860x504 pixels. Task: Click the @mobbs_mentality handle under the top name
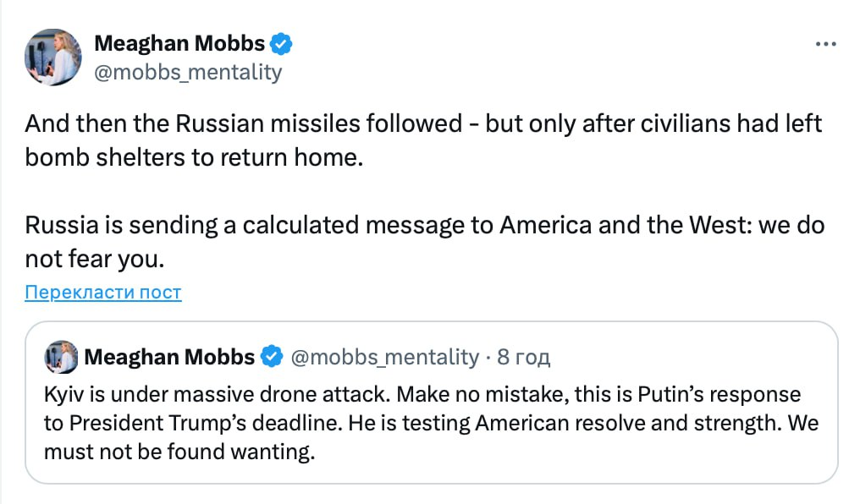pyautogui.click(x=187, y=72)
